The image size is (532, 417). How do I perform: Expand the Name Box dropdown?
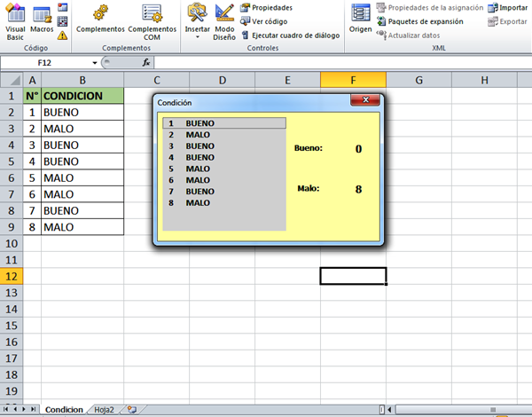click(95, 63)
